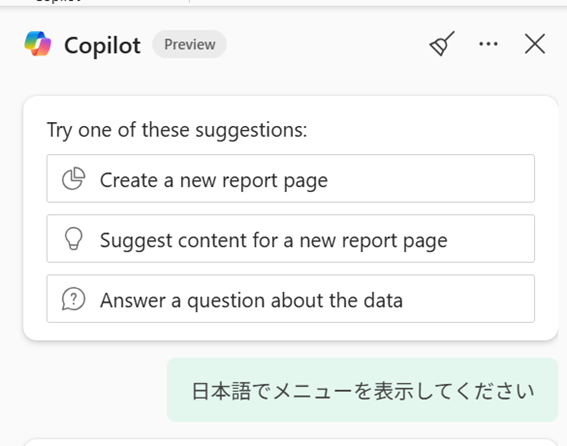Clear the chat with the broom icon
This screenshot has height=446, width=567.
coord(442,44)
